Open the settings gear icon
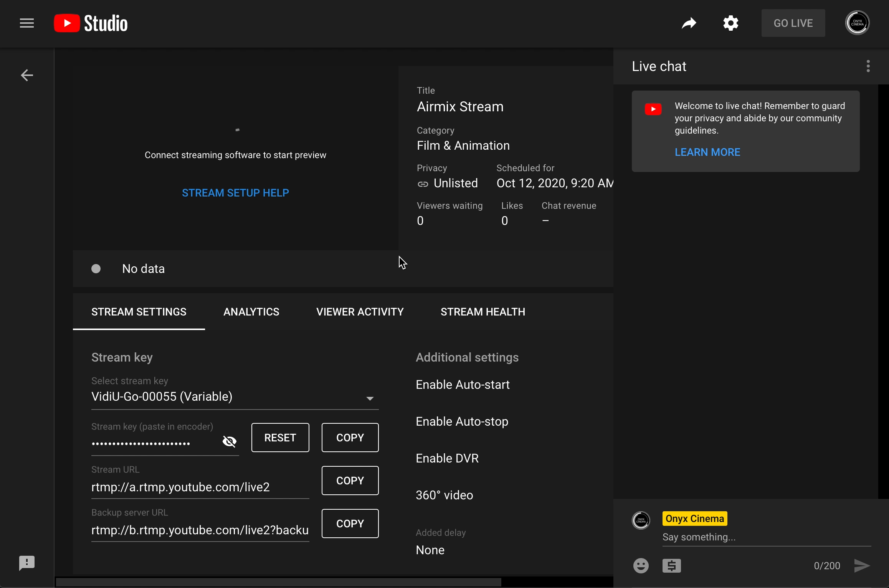 [x=730, y=23]
